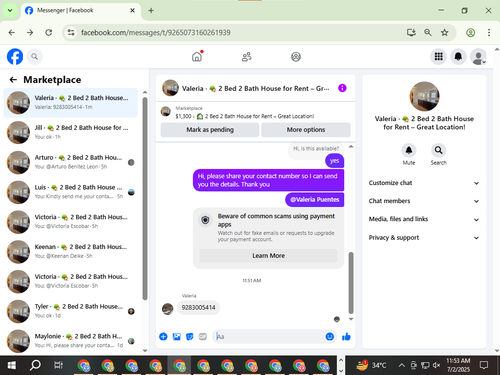The height and width of the screenshot is (375, 500).
Task: Navigate back in browser
Action: pos(12,32)
